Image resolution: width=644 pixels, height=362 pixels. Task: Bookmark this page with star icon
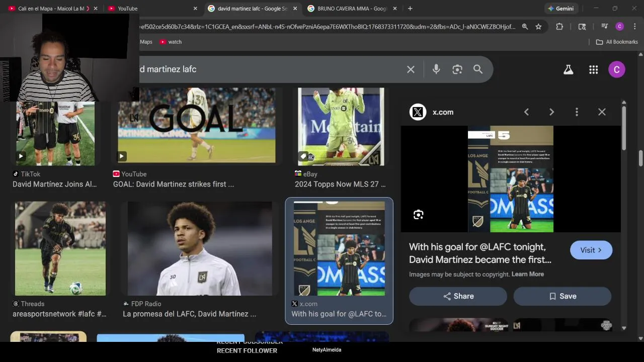click(x=538, y=27)
